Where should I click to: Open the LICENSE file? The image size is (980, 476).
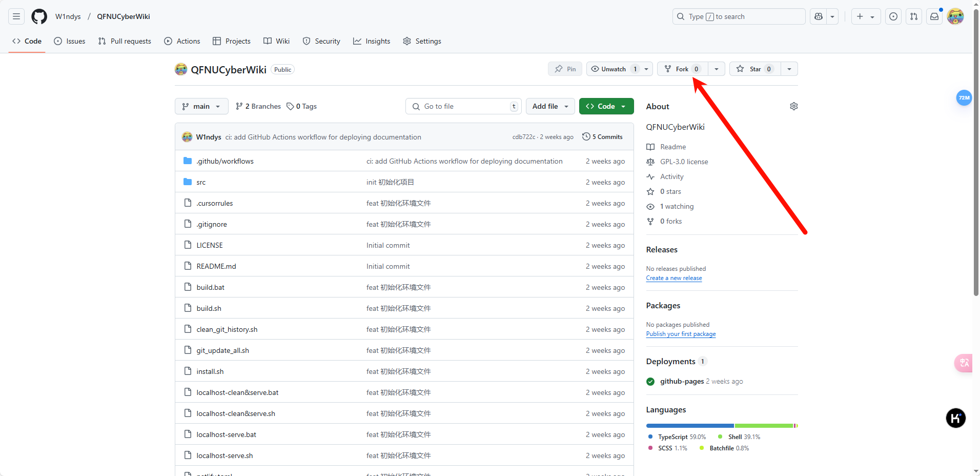point(210,245)
